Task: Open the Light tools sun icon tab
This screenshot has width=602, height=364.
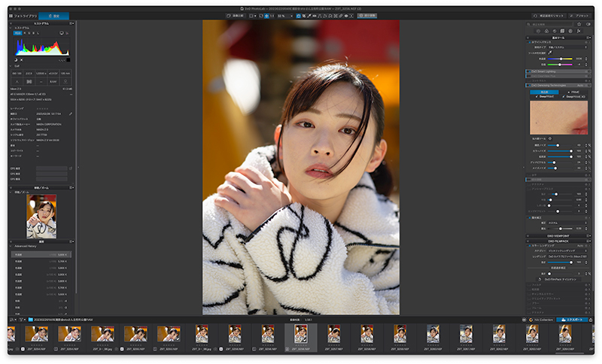Action: [x=538, y=31]
